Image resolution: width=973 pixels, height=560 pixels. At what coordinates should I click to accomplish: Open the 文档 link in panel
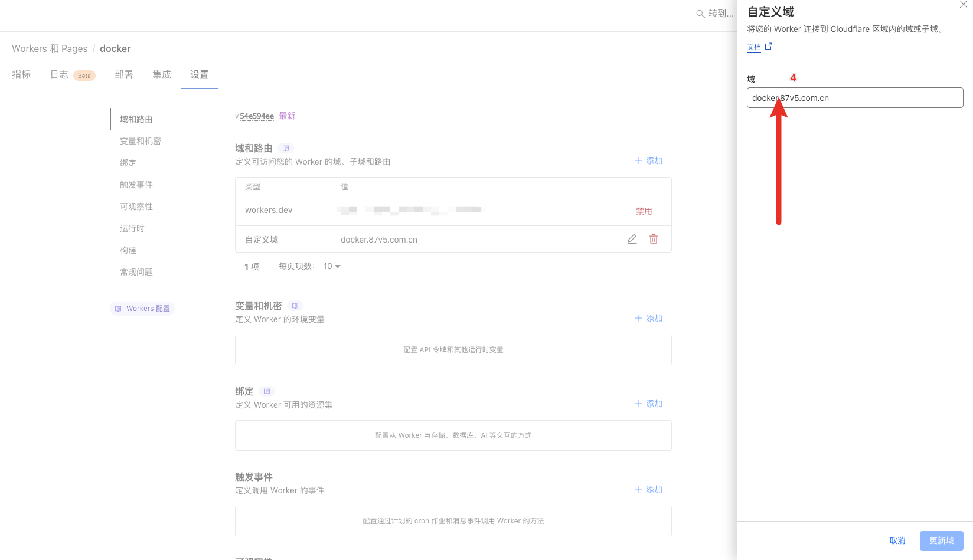point(754,47)
